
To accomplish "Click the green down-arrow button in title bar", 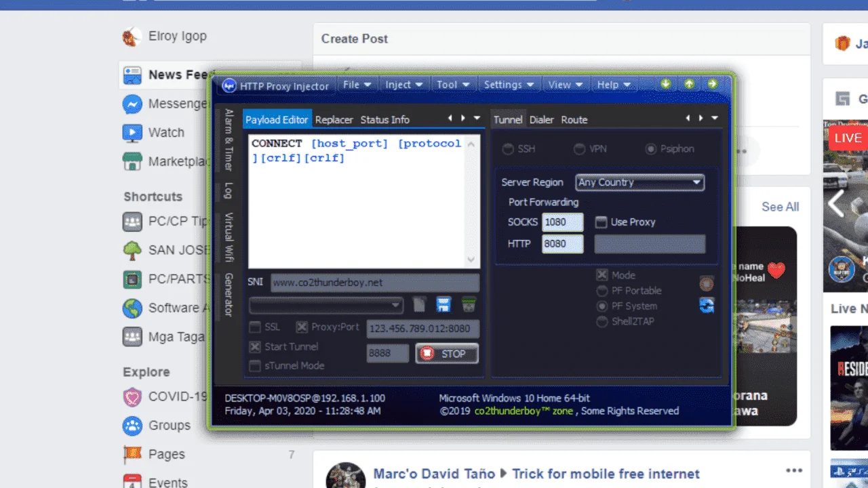I will [x=666, y=84].
